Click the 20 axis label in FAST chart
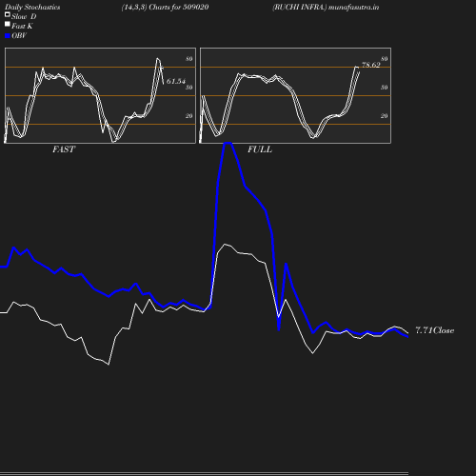 (189, 116)
